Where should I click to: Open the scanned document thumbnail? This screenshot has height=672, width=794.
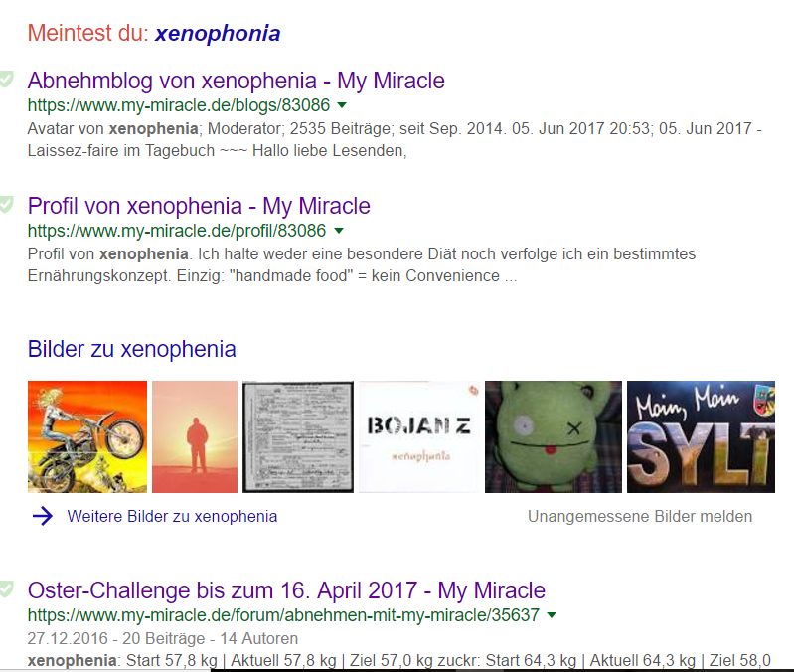pos(298,436)
